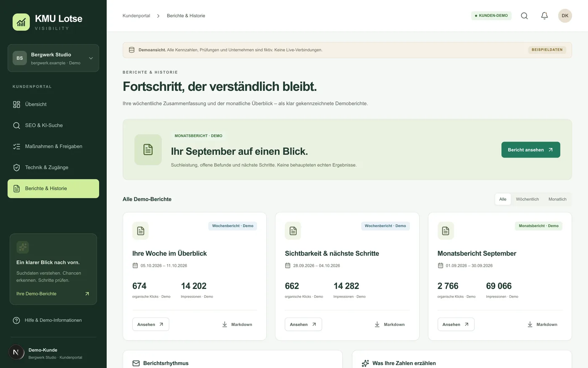Download Markdown for Sichtbarkeit & nächste Schritte
Viewport: 588px width, 368px height.
[x=389, y=324]
